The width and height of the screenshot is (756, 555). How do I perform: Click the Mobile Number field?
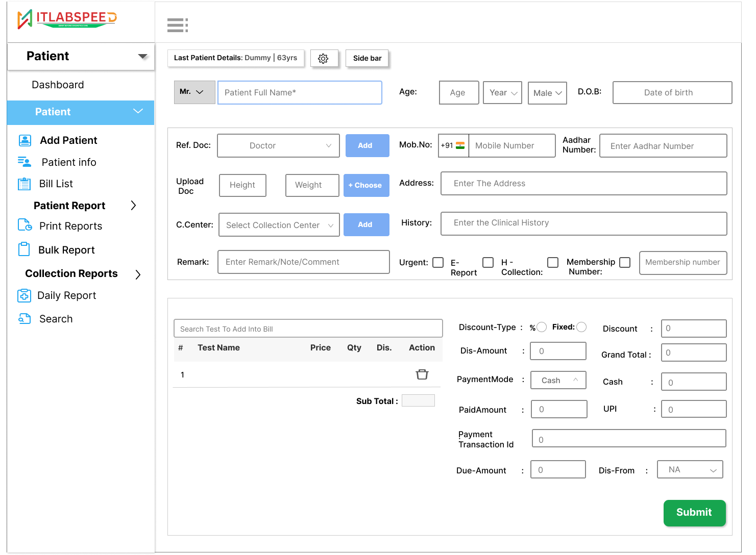(512, 145)
